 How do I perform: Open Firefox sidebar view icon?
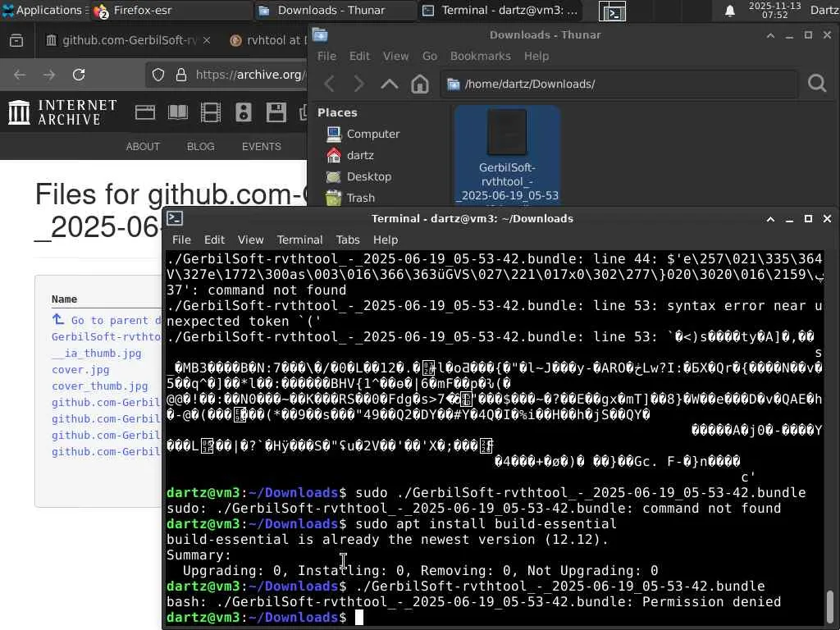pyautogui.click(x=16, y=40)
